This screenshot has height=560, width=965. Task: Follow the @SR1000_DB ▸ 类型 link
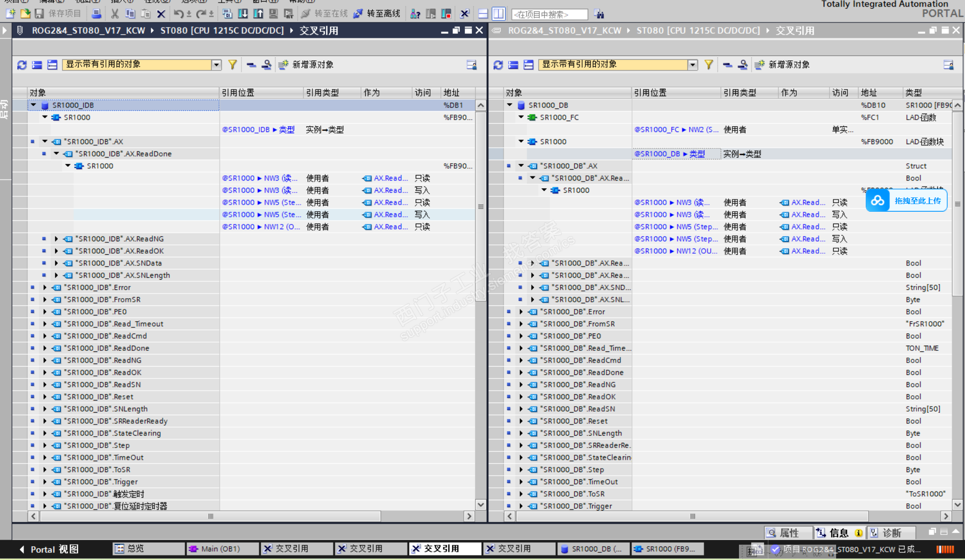(x=669, y=154)
